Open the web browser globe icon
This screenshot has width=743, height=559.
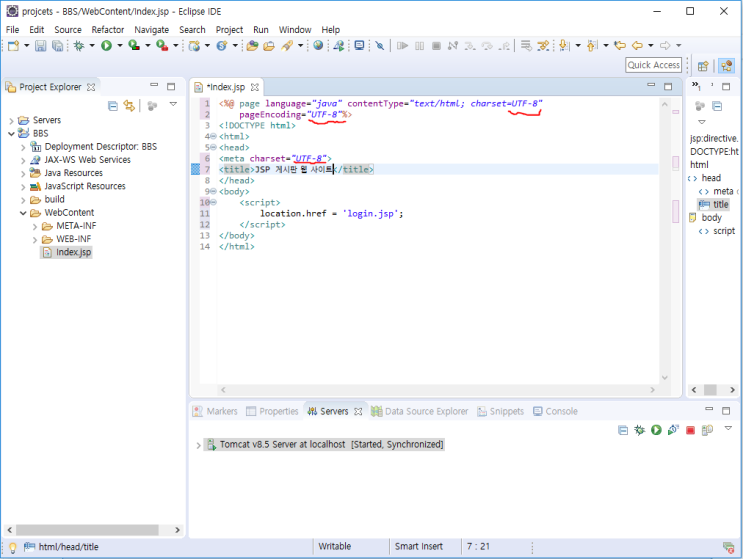pos(318,45)
